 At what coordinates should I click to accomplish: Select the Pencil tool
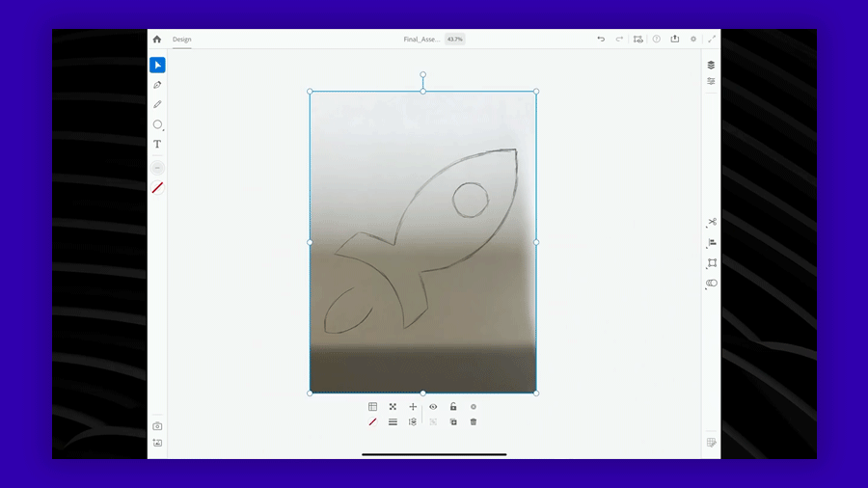(157, 104)
